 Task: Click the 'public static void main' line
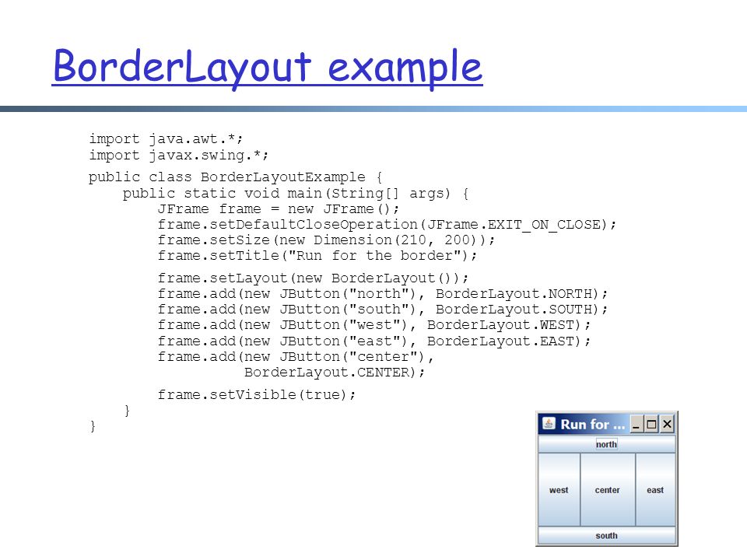click(x=296, y=194)
